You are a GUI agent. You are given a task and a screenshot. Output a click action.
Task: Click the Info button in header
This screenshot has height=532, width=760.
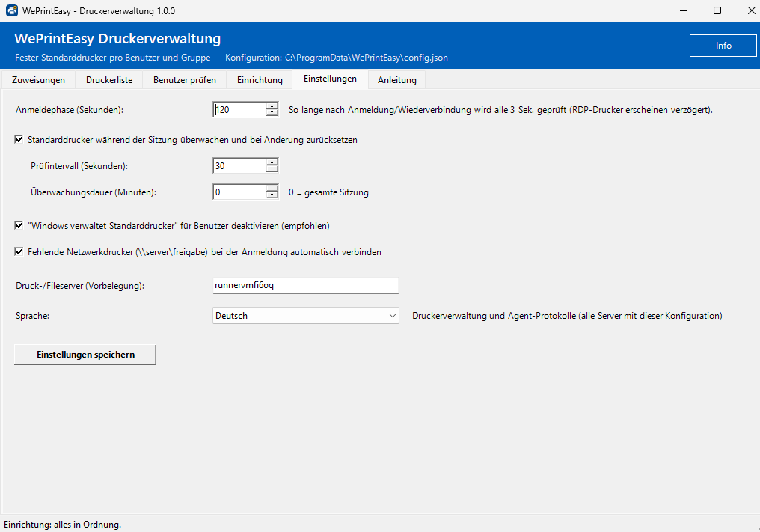(x=723, y=46)
